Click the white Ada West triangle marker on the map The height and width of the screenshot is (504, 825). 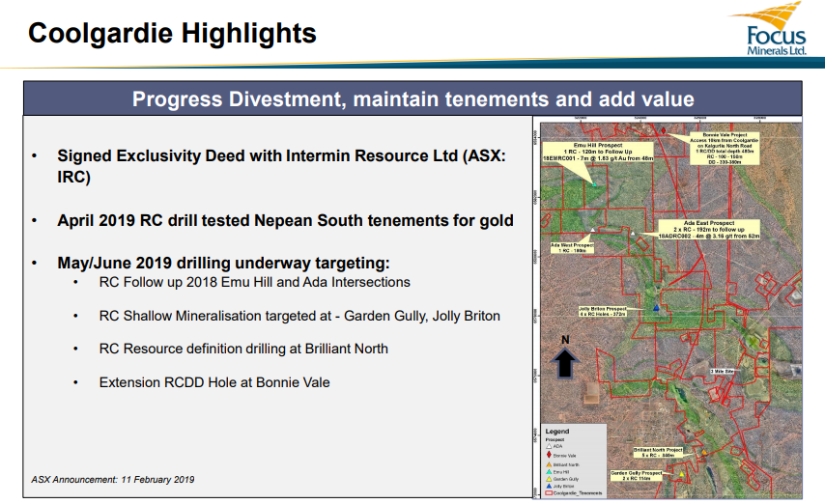[x=593, y=230]
